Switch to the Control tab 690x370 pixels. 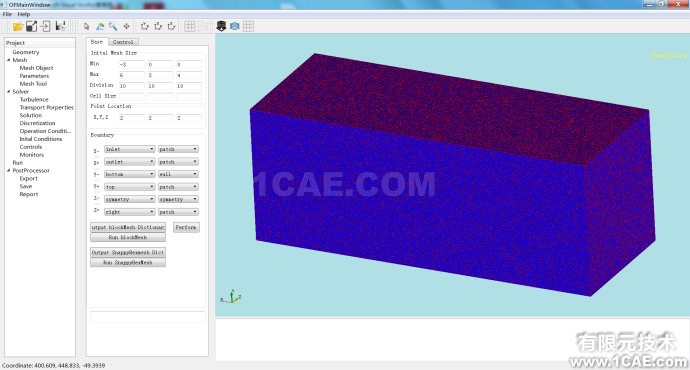click(123, 42)
